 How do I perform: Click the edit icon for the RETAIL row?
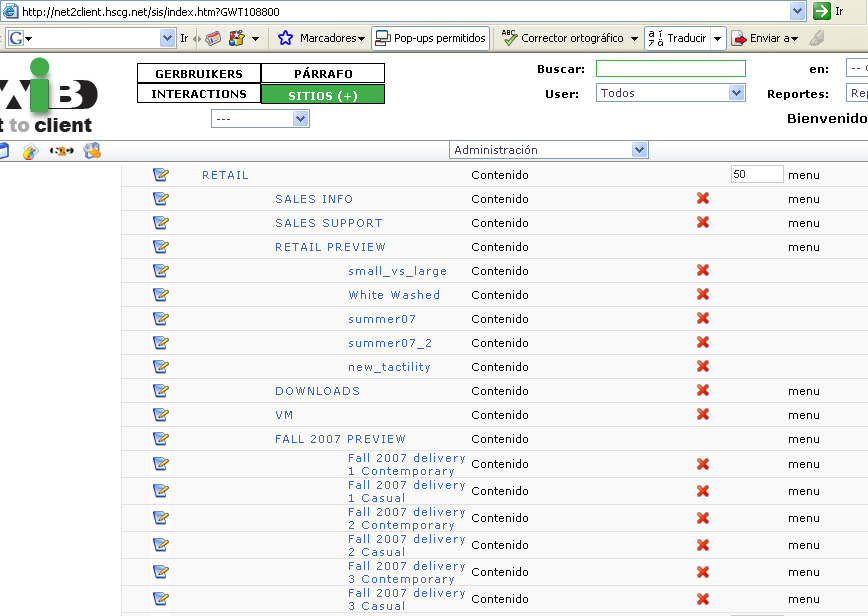click(x=161, y=175)
